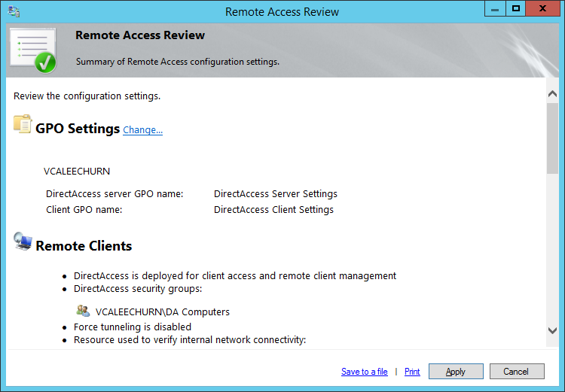The width and height of the screenshot is (565, 392).
Task: Select 'DirectAccess Server Settings' value
Action: [276, 194]
